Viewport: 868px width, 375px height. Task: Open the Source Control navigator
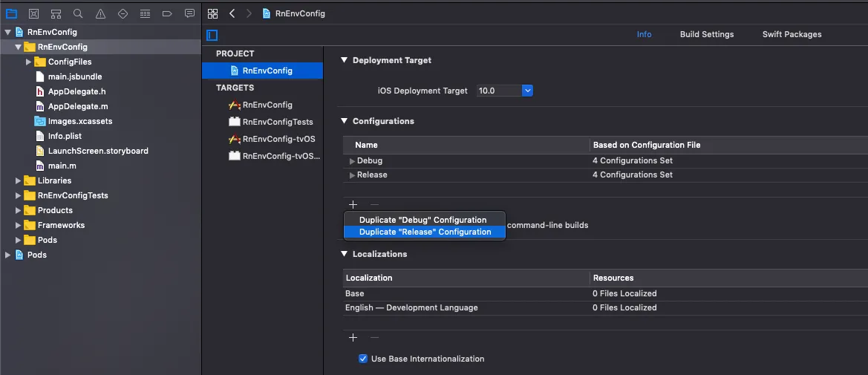pyautogui.click(x=33, y=13)
